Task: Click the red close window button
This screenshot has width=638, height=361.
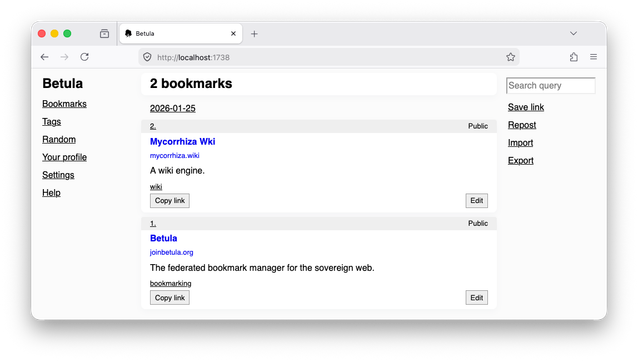Action: pos(42,34)
